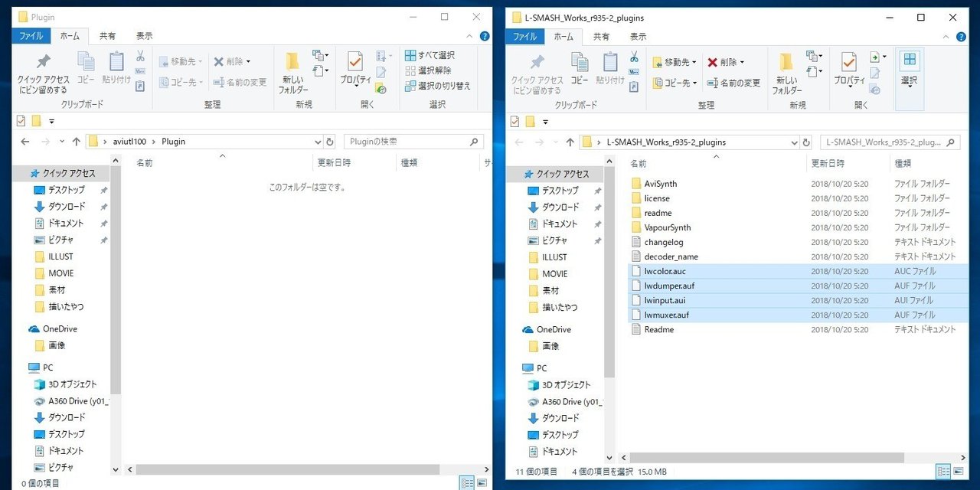This screenshot has width=980, height=490.
Task: Share tab in Plugin window
Action: [x=108, y=36]
